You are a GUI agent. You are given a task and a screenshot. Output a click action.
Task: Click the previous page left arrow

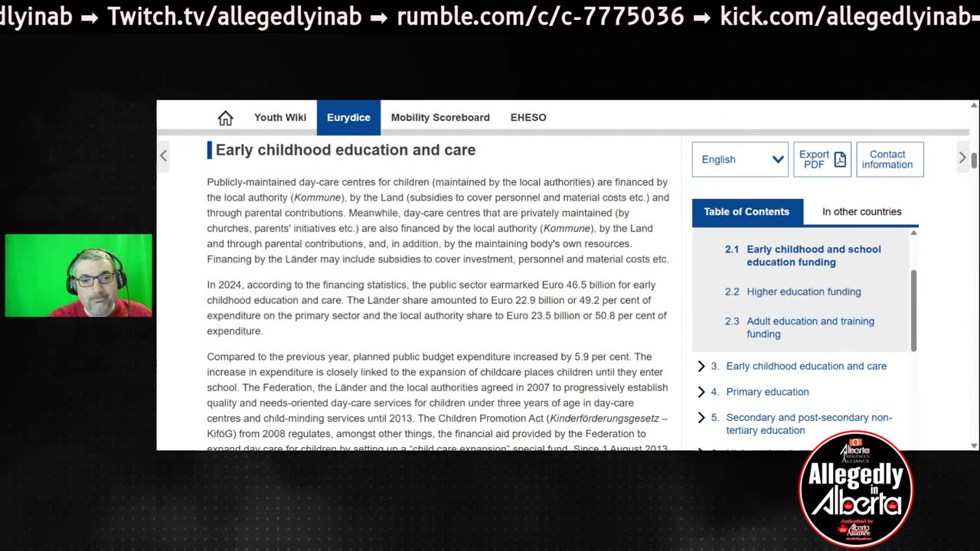point(163,156)
